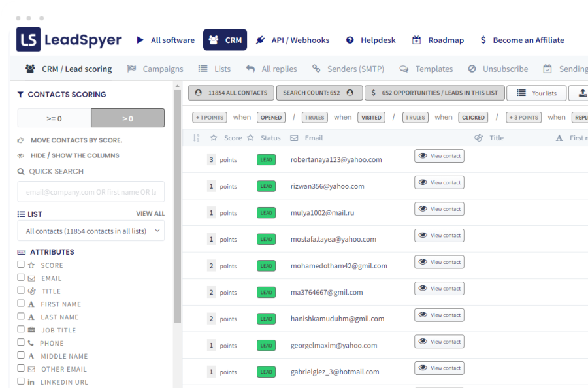
Task: Click the SEARCH COUNT: 652 button
Action: (x=319, y=93)
